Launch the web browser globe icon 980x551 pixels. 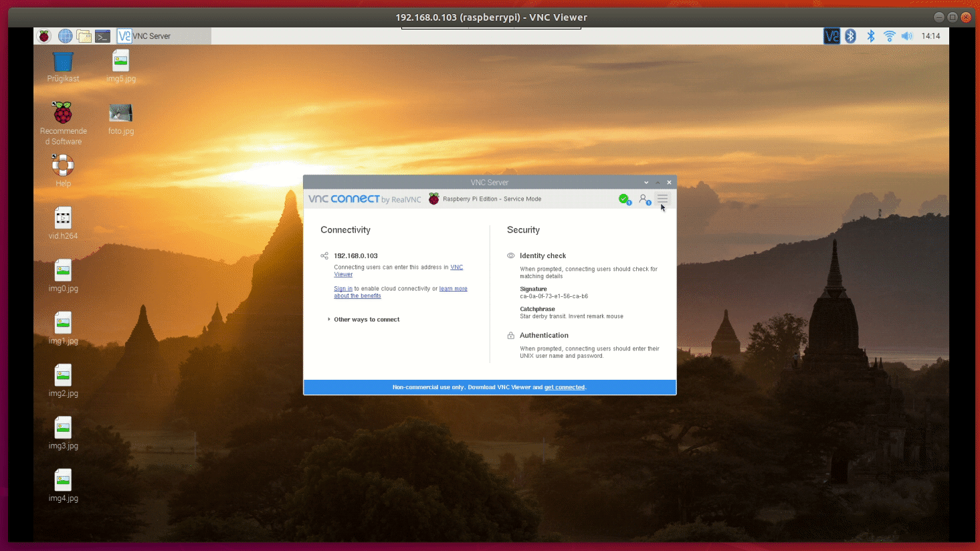[x=65, y=36]
